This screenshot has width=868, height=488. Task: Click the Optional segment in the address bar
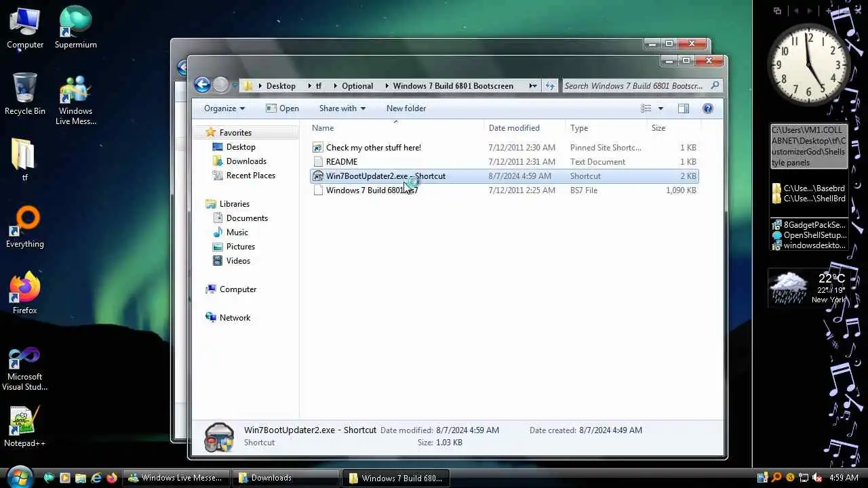357,86
